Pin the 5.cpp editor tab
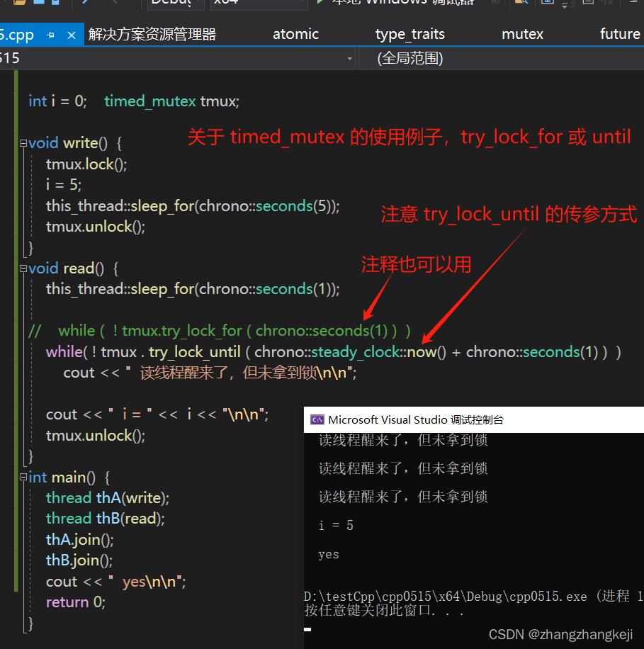The width and height of the screenshot is (644, 649). click(51, 35)
